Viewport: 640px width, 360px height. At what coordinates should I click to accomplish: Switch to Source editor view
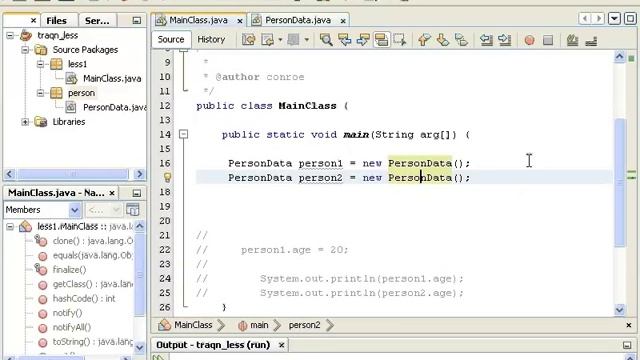(171, 39)
